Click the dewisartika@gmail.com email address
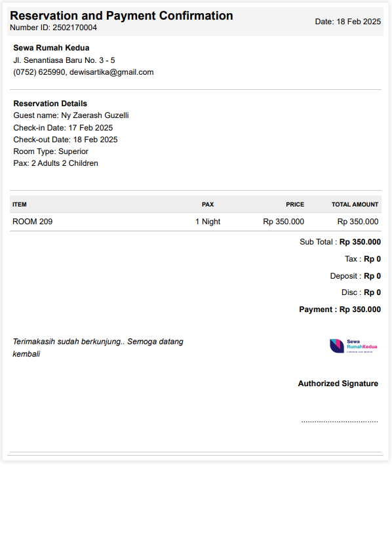392x554 pixels. (x=111, y=72)
